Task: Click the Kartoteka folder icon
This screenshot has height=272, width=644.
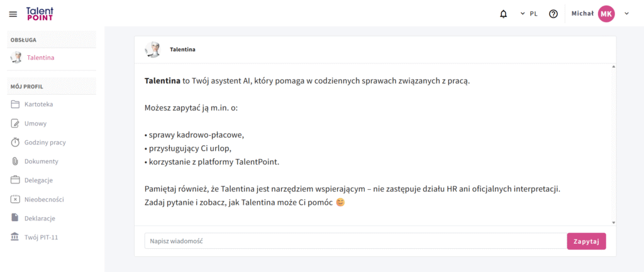Action: click(15, 104)
